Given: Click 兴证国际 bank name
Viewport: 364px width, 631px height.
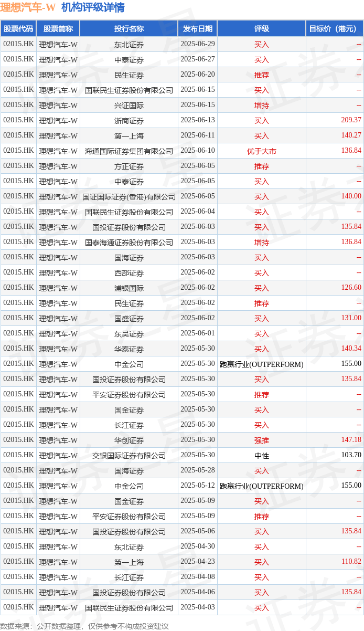Looking at the screenshot, I should [129, 106].
